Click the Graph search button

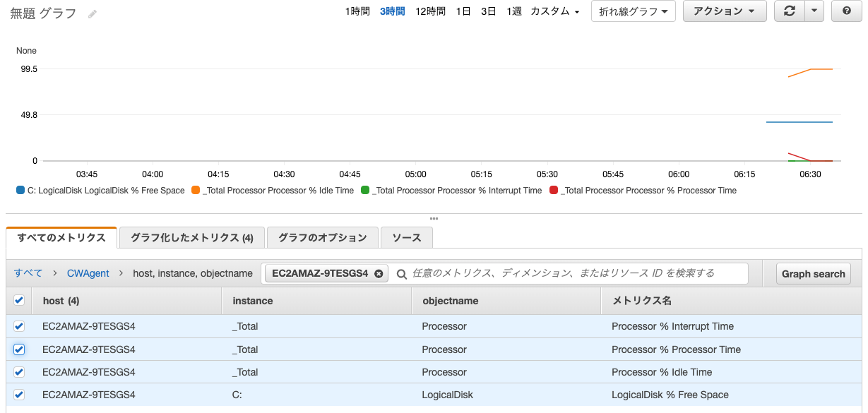(813, 273)
